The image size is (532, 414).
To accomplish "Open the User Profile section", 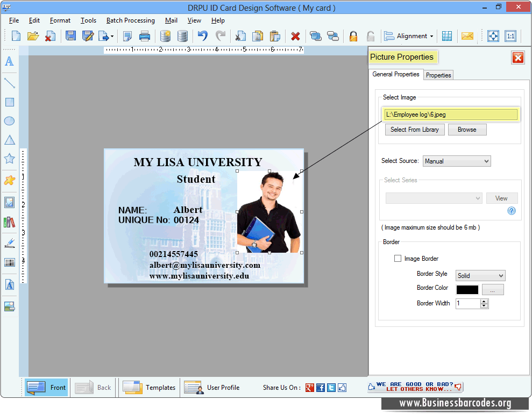I will 212,387.
